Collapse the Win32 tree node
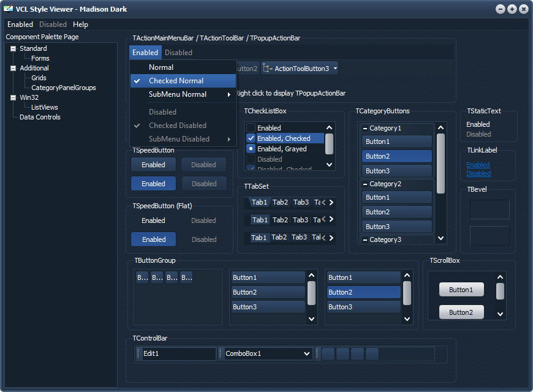Viewport: 533px width, 392px height. pos(13,98)
